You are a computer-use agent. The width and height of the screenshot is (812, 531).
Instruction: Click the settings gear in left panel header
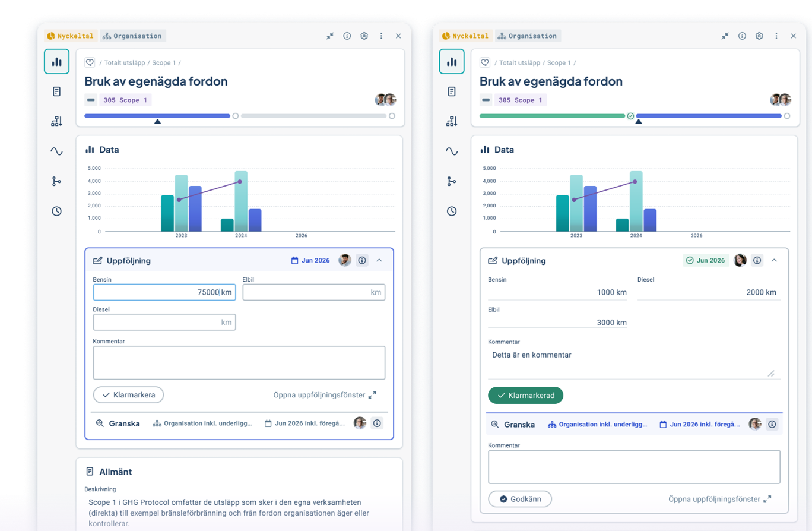click(x=364, y=36)
